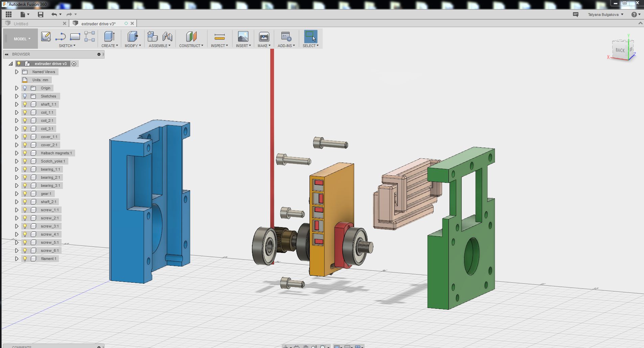Select the gear:1 component in browser
644x348 pixels.
(x=46, y=194)
